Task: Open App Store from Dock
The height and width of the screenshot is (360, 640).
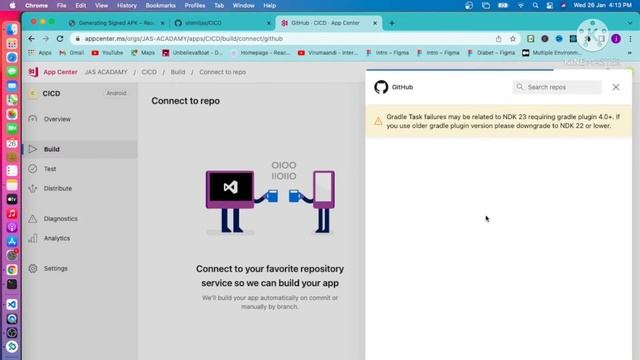Action: [12, 241]
